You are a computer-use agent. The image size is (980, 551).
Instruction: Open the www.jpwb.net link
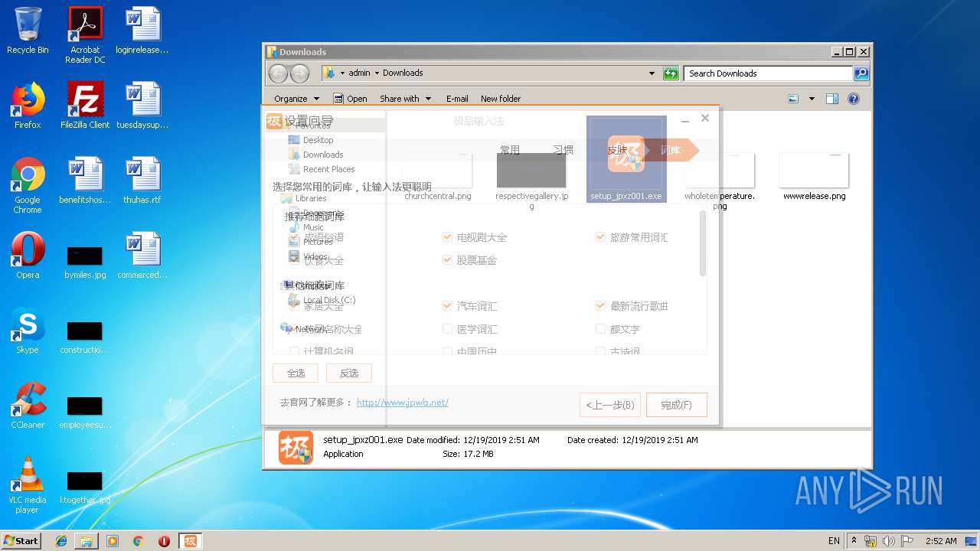pos(403,403)
